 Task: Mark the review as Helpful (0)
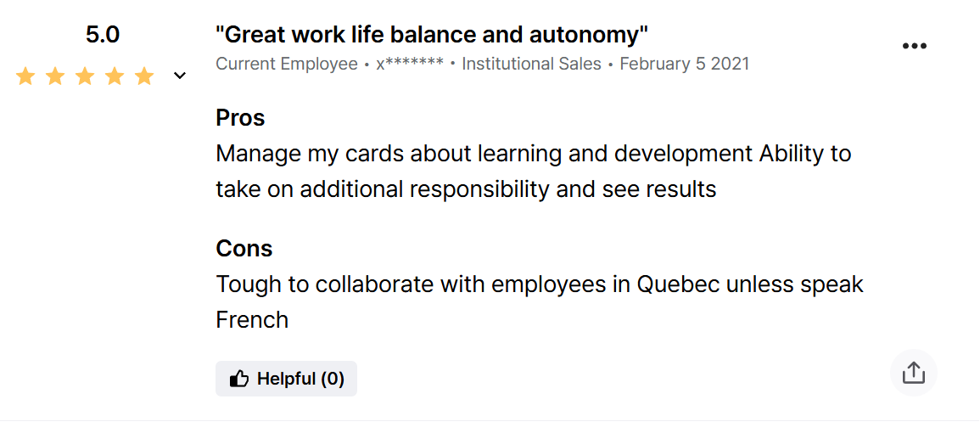tap(286, 379)
